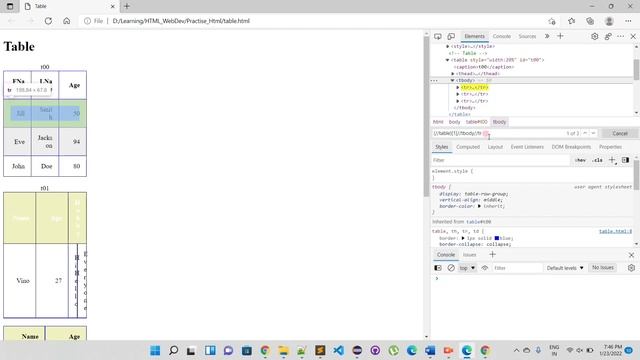
Task: Open DevTools customize ellipsis menu
Action: click(x=620, y=36)
